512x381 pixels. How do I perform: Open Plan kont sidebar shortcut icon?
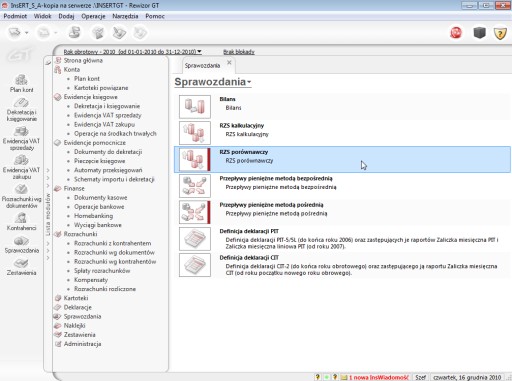pyautogui.click(x=21, y=83)
